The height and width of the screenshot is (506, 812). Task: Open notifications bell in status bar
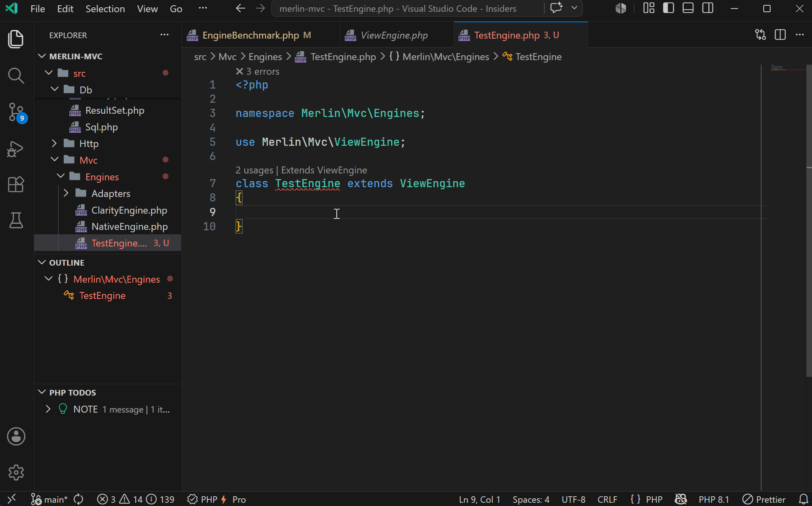pos(803,499)
